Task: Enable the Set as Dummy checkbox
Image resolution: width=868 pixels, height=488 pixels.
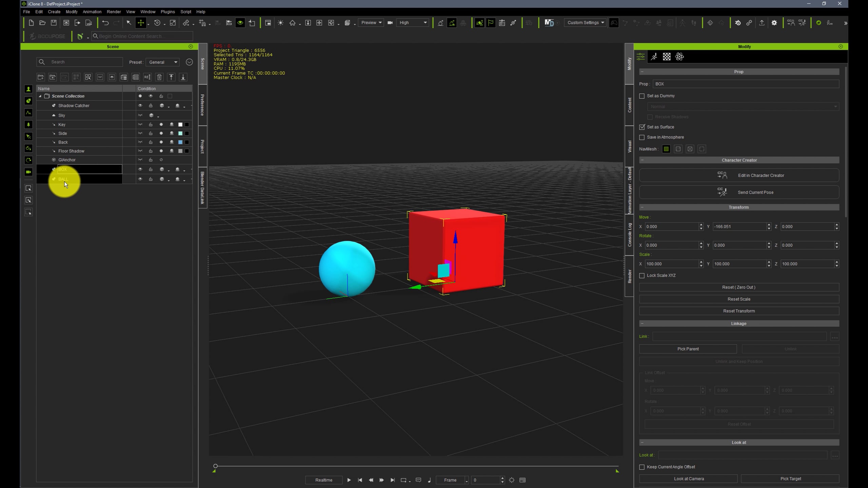Action: 642,96
